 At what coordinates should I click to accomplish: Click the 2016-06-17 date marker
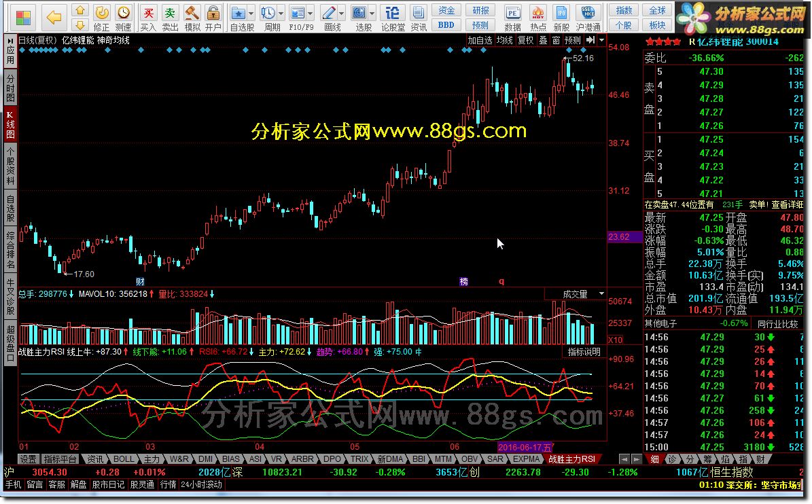[525, 447]
